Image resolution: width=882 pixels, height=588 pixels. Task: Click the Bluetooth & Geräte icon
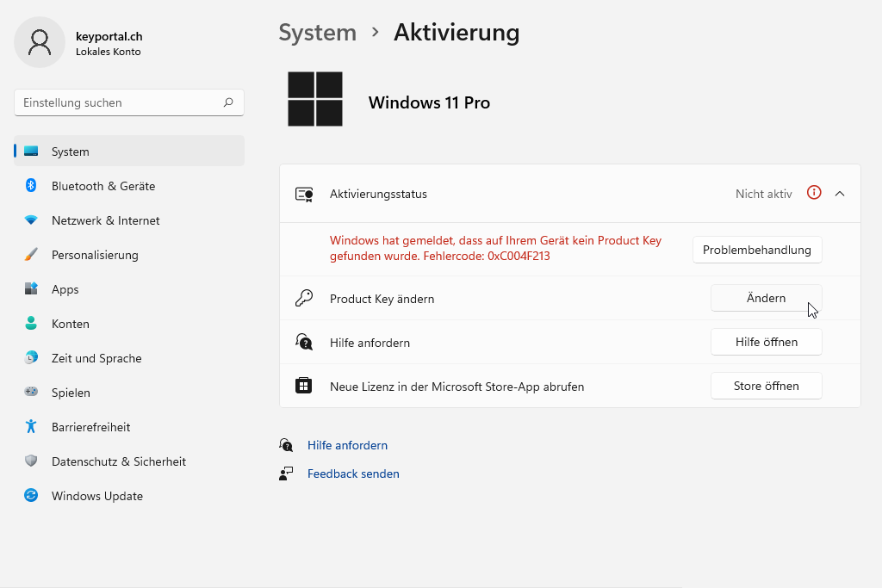click(31, 186)
